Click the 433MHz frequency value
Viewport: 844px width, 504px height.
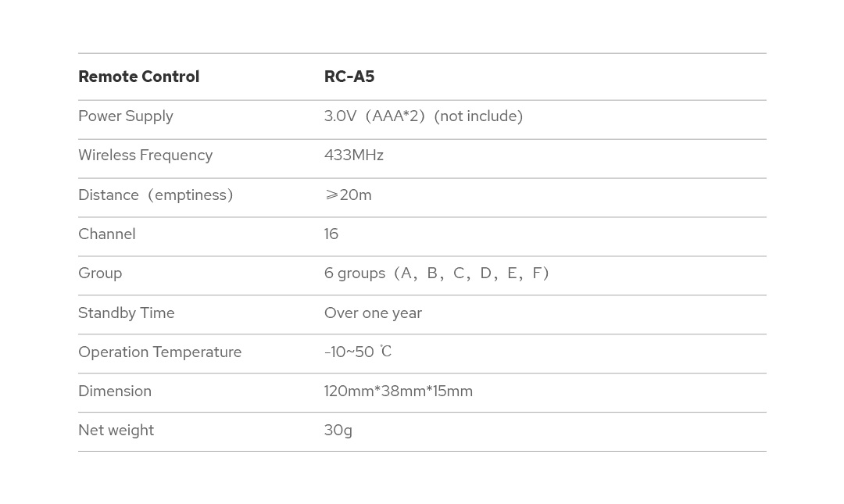pyautogui.click(x=353, y=155)
